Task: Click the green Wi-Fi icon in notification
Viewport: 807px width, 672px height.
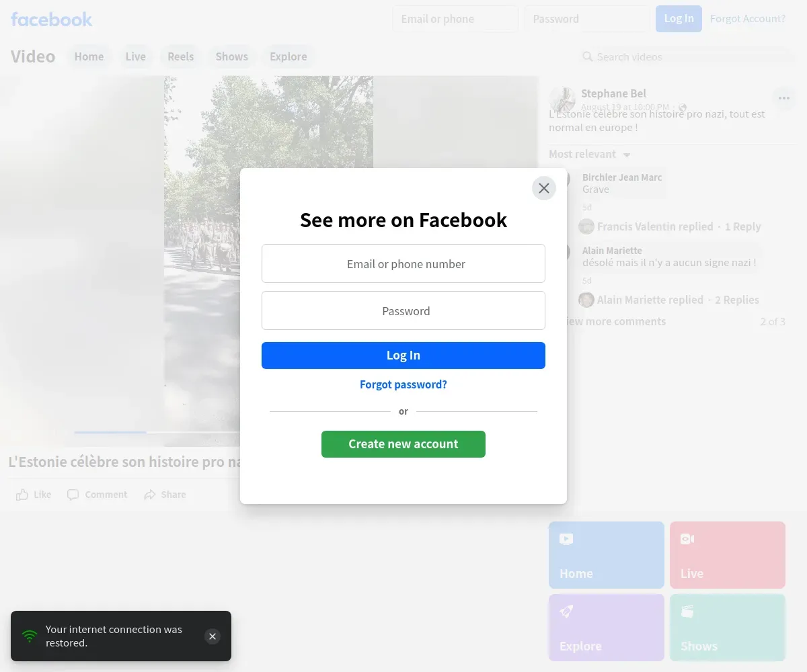Action: coord(30,636)
